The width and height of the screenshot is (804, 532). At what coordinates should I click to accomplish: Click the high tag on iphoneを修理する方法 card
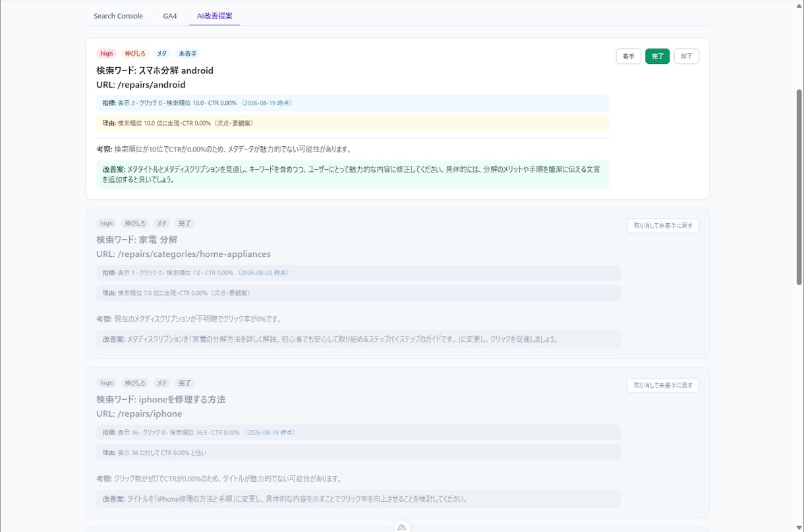coord(107,383)
